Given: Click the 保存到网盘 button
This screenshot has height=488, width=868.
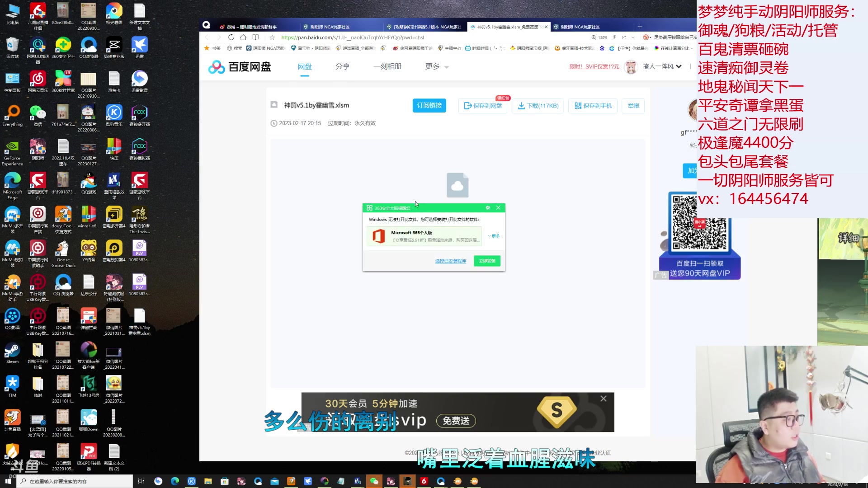Looking at the screenshot, I should click(483, 106).
